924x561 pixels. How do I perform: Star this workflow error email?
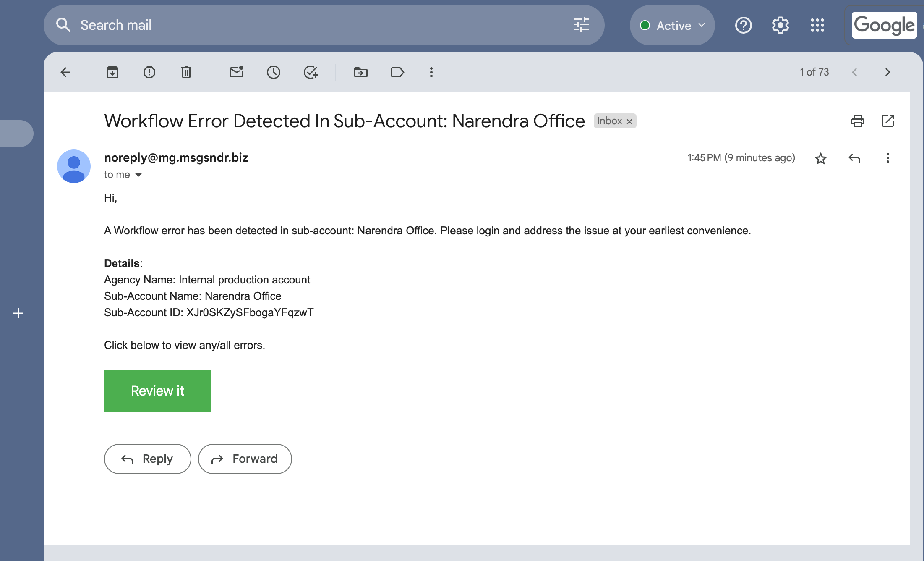pos(820,159)
